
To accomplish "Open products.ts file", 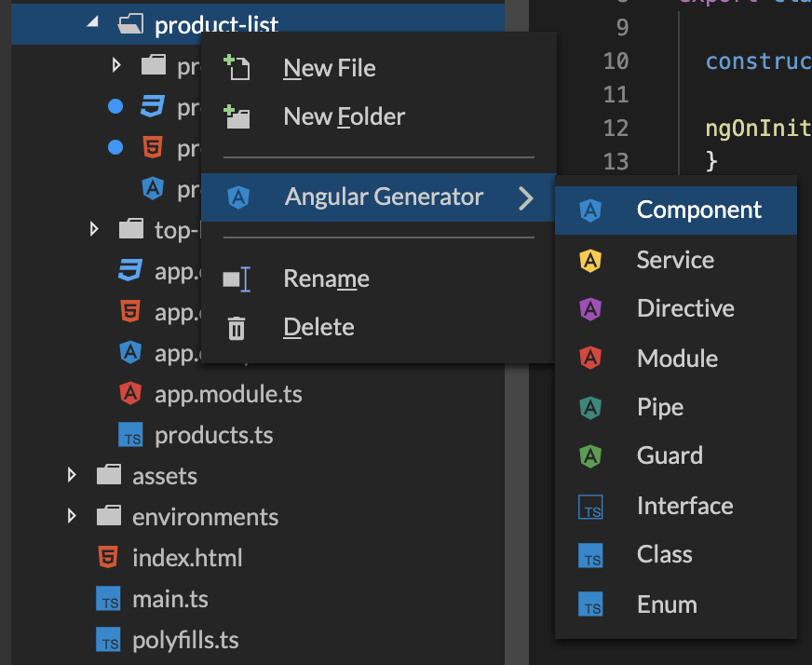I will click(214, 436).
